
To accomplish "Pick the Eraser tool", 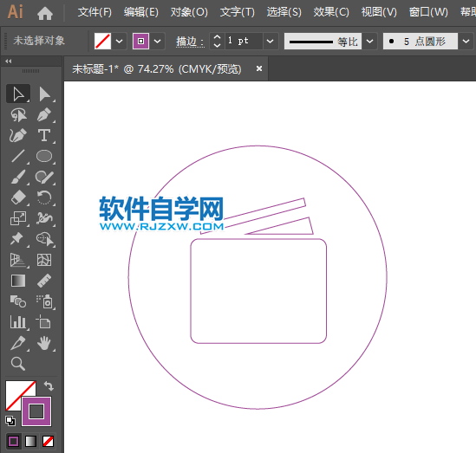I will point(18,197).
